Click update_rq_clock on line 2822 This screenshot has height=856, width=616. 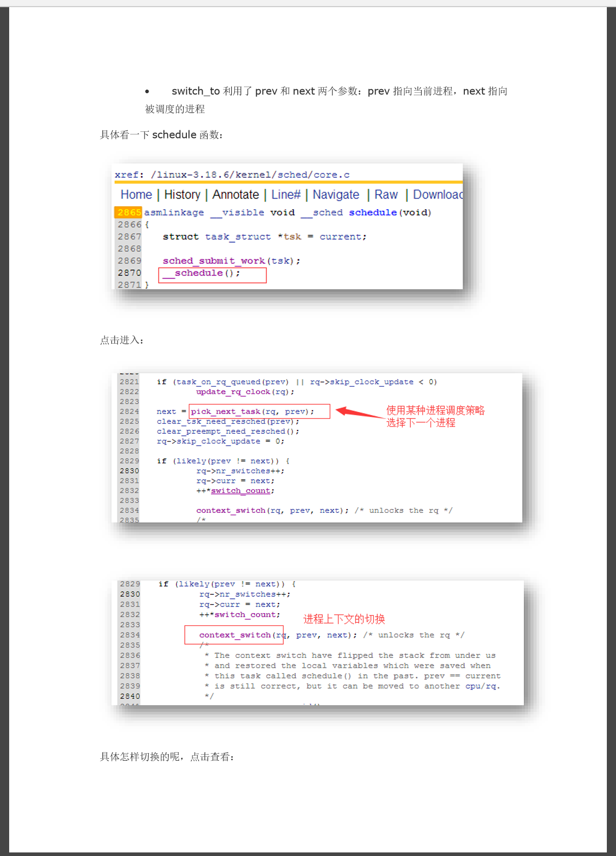(233, 392)
